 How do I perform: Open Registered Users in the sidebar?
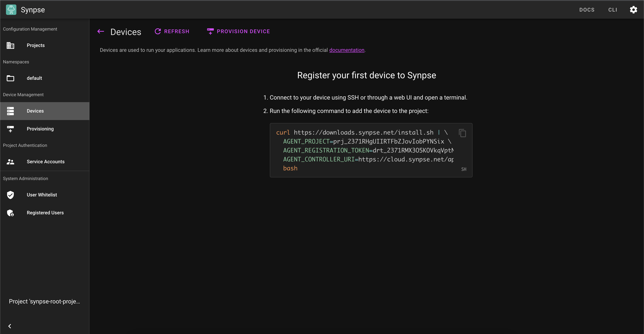tap(45, 213)
